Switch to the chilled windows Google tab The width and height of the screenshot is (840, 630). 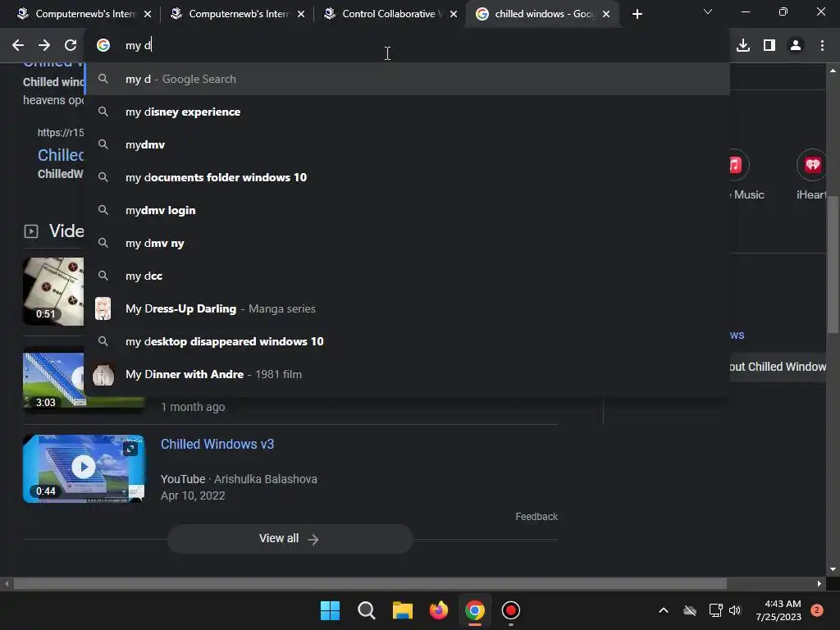tap(543, 15)
